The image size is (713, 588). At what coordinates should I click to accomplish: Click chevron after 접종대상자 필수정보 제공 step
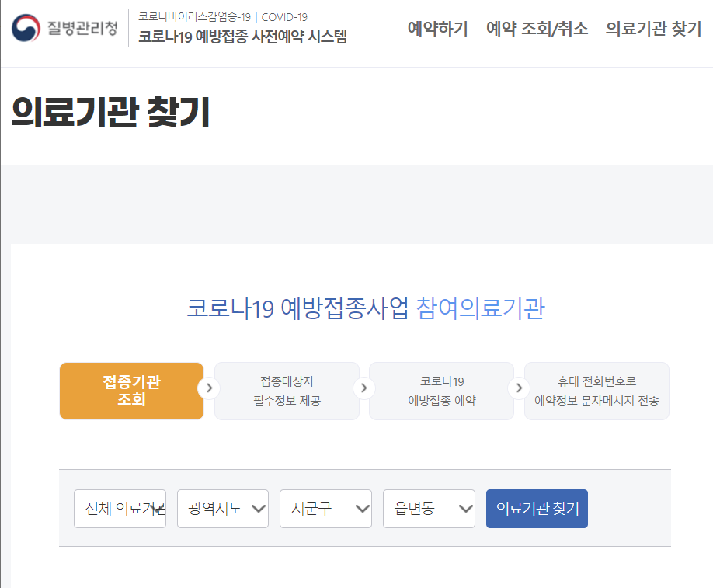tap(363, 388)
